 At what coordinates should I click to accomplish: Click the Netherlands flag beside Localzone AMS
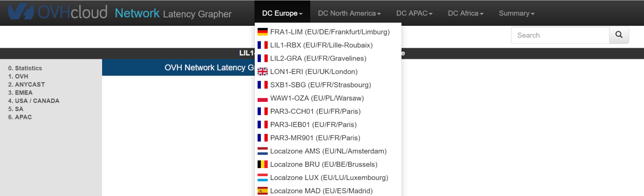(x=263, y=151)
